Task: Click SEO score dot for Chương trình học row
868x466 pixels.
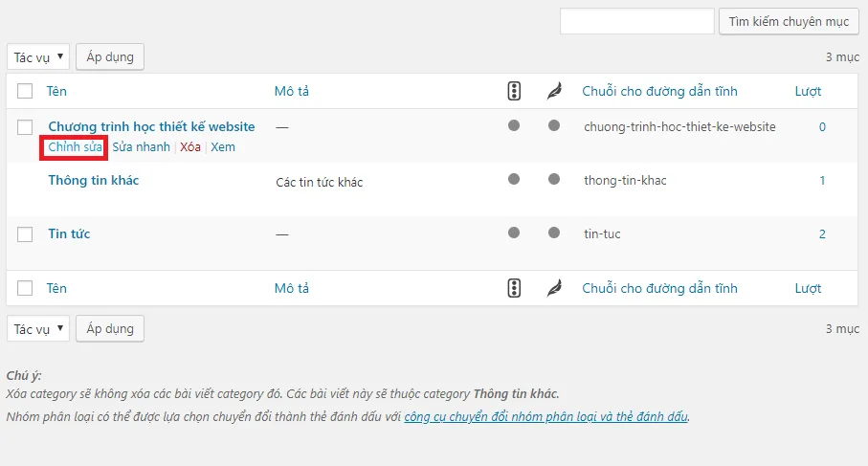Action: coord(514,125)
